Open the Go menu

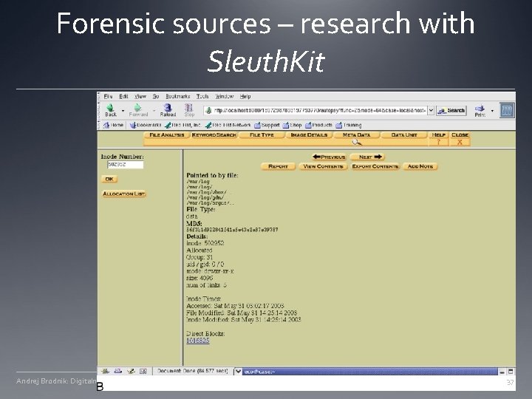point(156,96)
